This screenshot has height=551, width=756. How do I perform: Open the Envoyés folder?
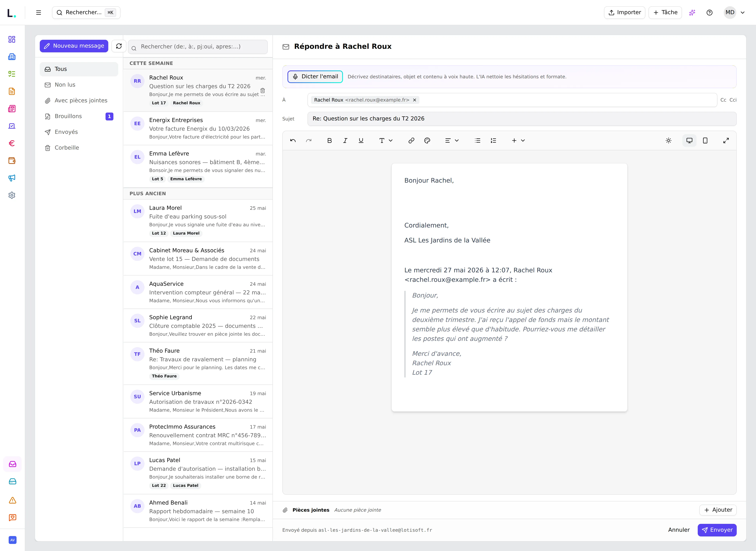click(x=79, y=132)
